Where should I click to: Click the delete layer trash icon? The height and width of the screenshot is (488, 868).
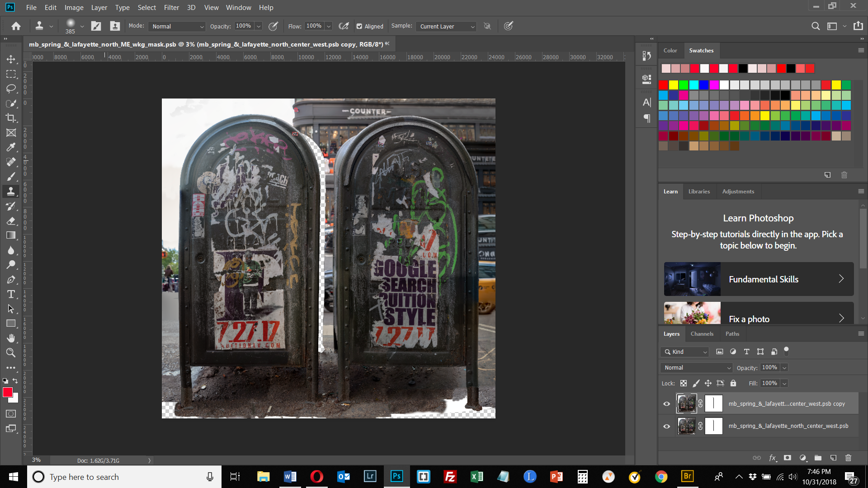coord(848,458)
